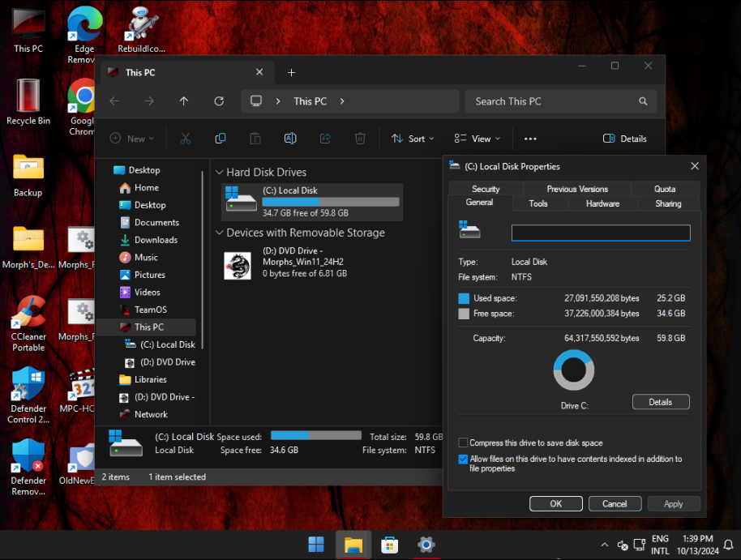Screen dimensions: 741x560
Task: Switch to the Security tab
Action: click(x=486, y=189)
